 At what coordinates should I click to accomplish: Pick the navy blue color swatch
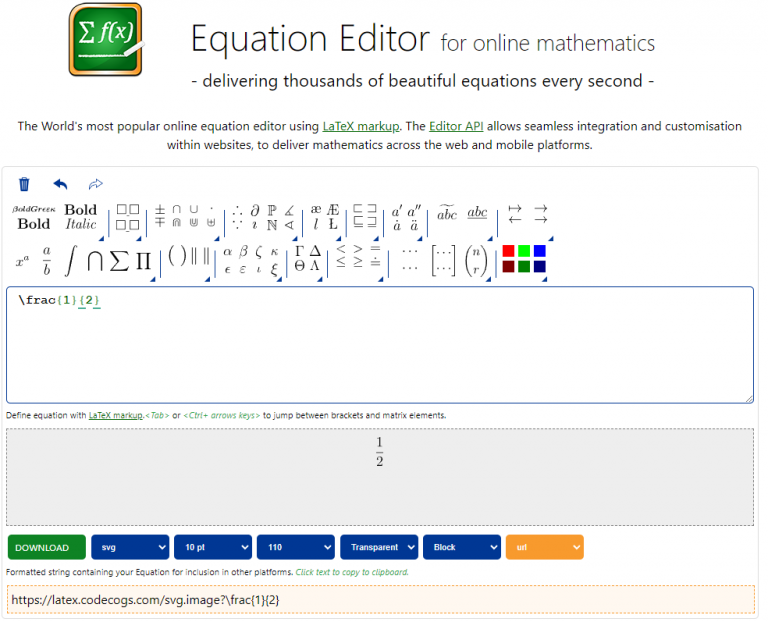pyautogui.click(x=540, y=266)
